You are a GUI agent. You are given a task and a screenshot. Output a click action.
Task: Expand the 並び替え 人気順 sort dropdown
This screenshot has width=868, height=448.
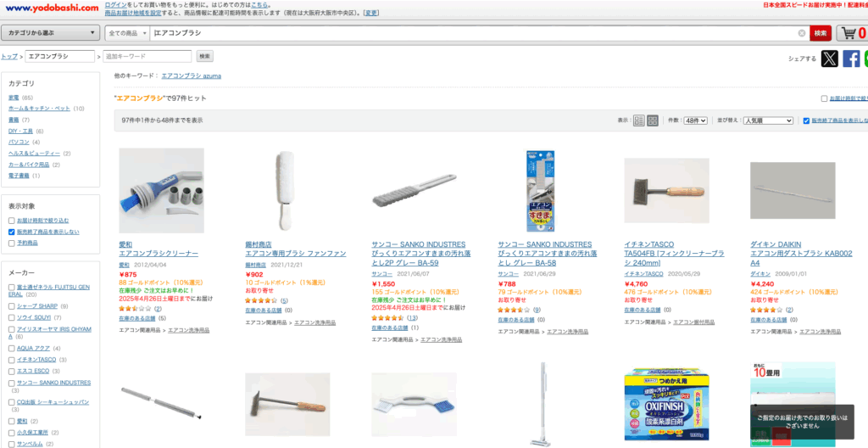click(x=768, y=120)
